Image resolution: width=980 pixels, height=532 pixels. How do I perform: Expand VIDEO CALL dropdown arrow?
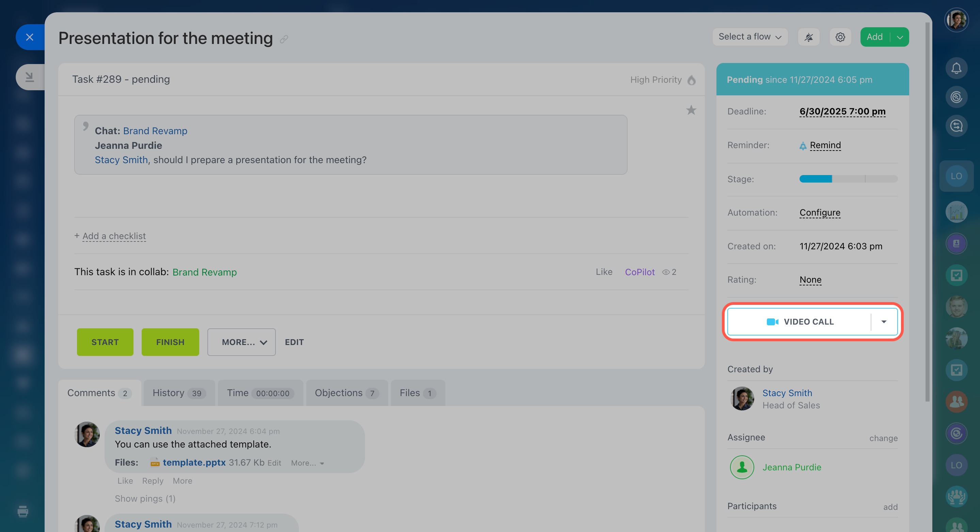(x=884, y=322)
